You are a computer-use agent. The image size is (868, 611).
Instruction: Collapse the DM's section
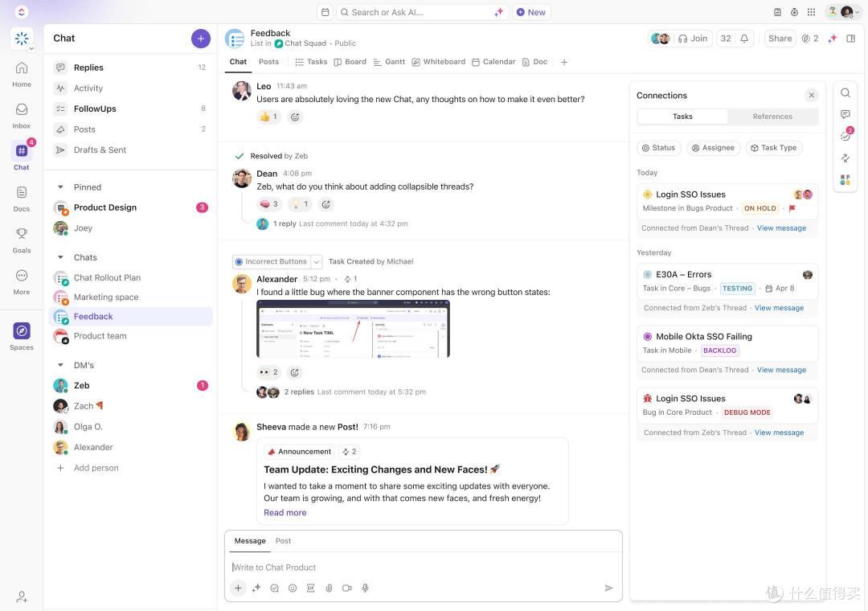point(60,365)
